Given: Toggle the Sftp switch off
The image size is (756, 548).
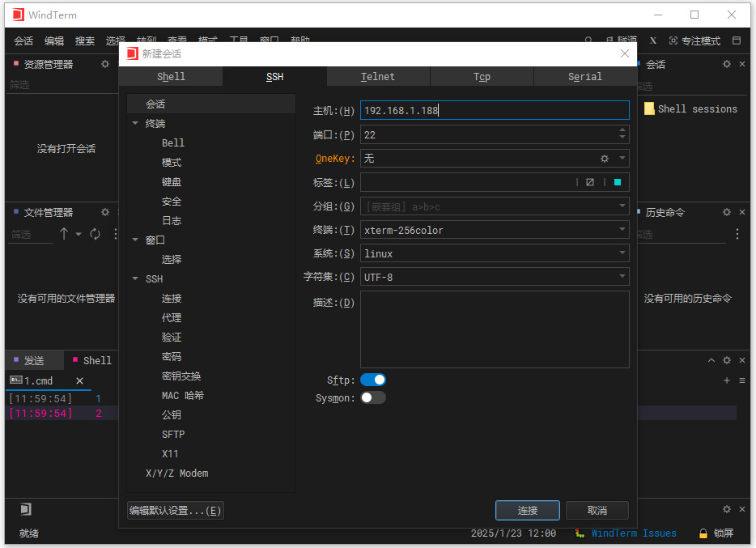Looking at the screenshot, I should (x=372, y=380).
